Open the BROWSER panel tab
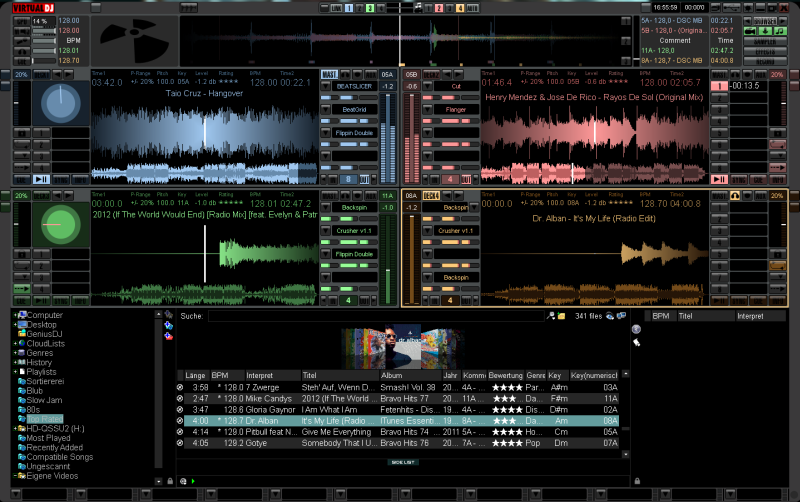This screenshot has height=502, width=800. [x=765, y=21]
